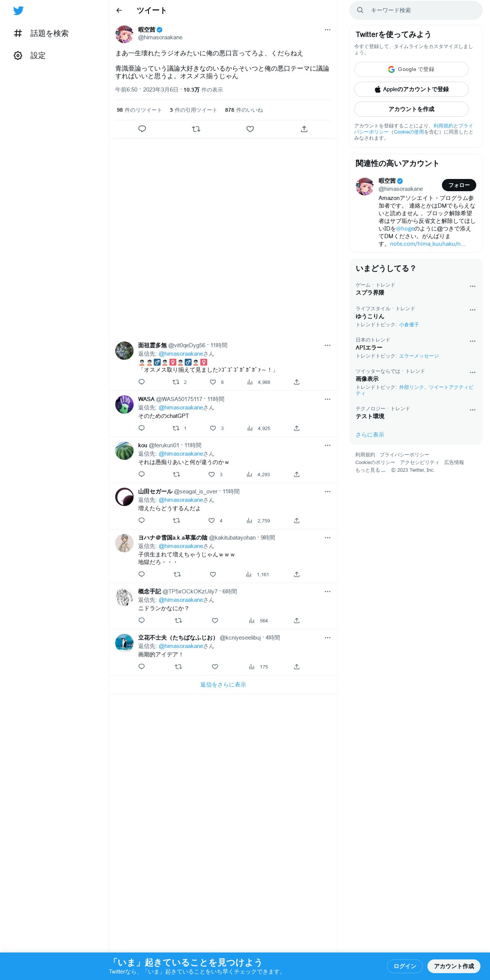The width and height of the screenshot is (490, 980).
Task: Follow 暇空茜 with the フォロー button
Action: pyautogui.click(x=459, y=185)
